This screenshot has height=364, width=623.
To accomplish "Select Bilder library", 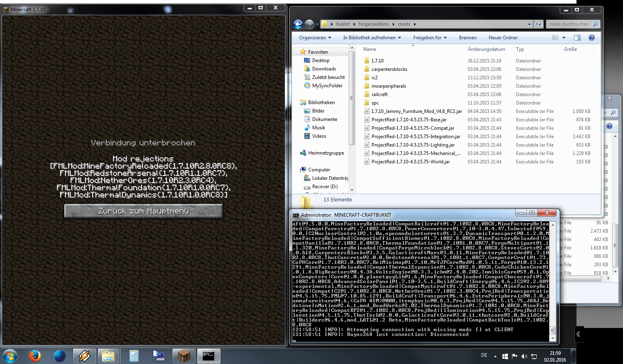I will coord(318,111).
